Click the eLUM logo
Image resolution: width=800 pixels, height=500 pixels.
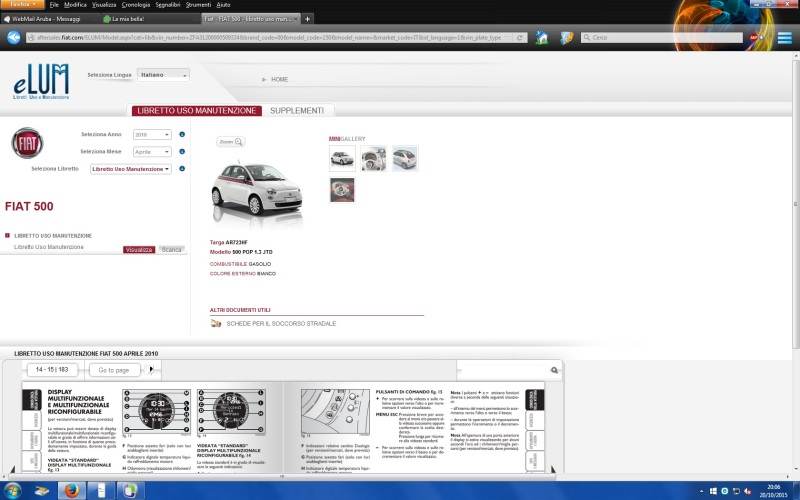click(x=41, y=81)
